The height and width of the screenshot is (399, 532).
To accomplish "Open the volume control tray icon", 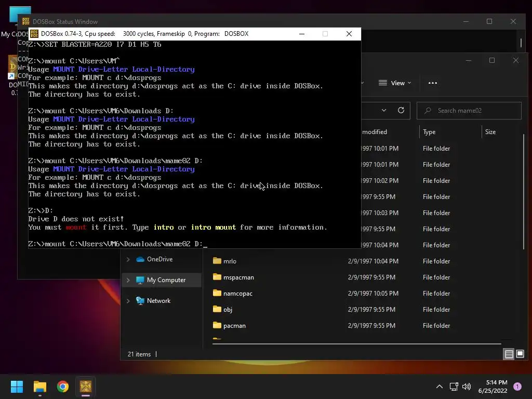I will click(x=467, y=387).
